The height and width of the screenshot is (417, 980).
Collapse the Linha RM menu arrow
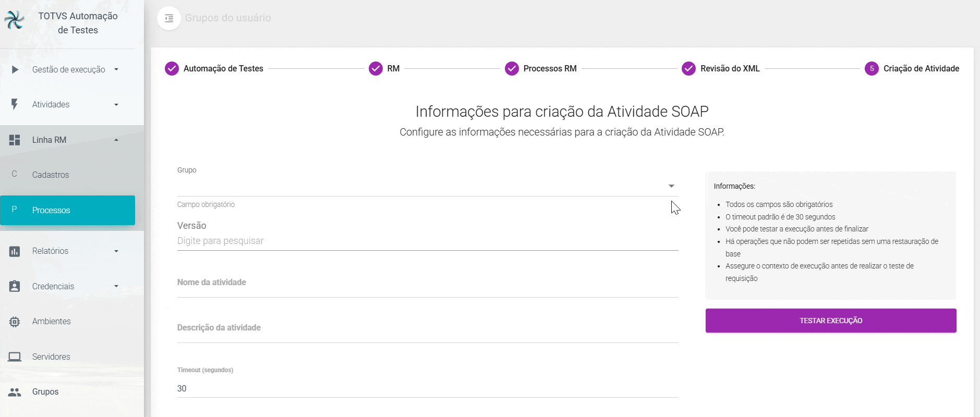pyautogui.click(x=116, y=140)
